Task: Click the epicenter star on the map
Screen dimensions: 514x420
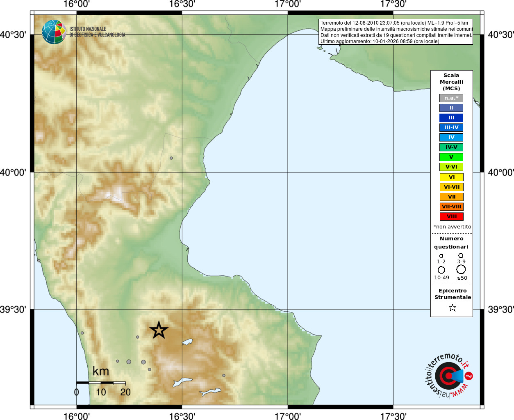Action: pos(159,330)
